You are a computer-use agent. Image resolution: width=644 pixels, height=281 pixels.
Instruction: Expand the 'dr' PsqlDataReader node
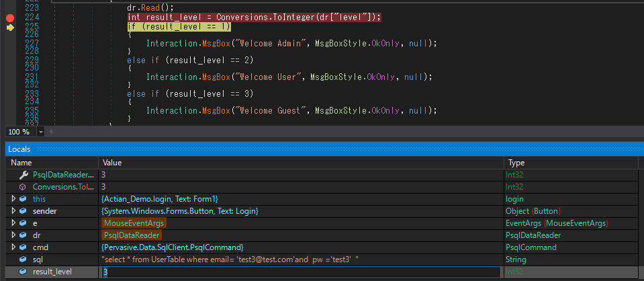13,235
